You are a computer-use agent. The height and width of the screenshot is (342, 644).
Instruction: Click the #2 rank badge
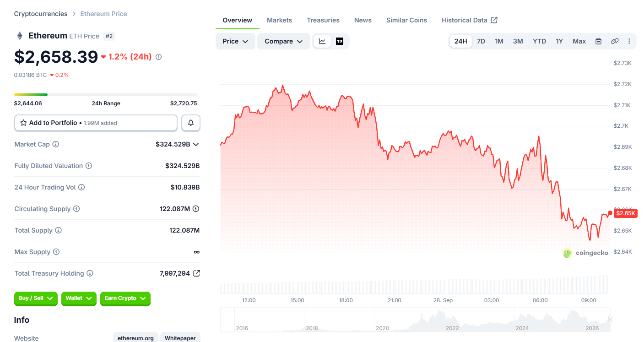tap(109, 36)
